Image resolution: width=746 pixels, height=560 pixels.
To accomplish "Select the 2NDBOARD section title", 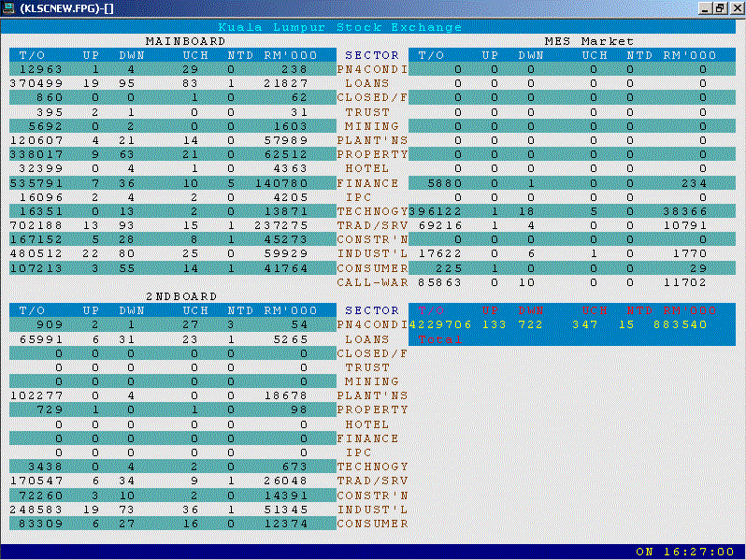I will pyautogui.click(x=181, y=296).
